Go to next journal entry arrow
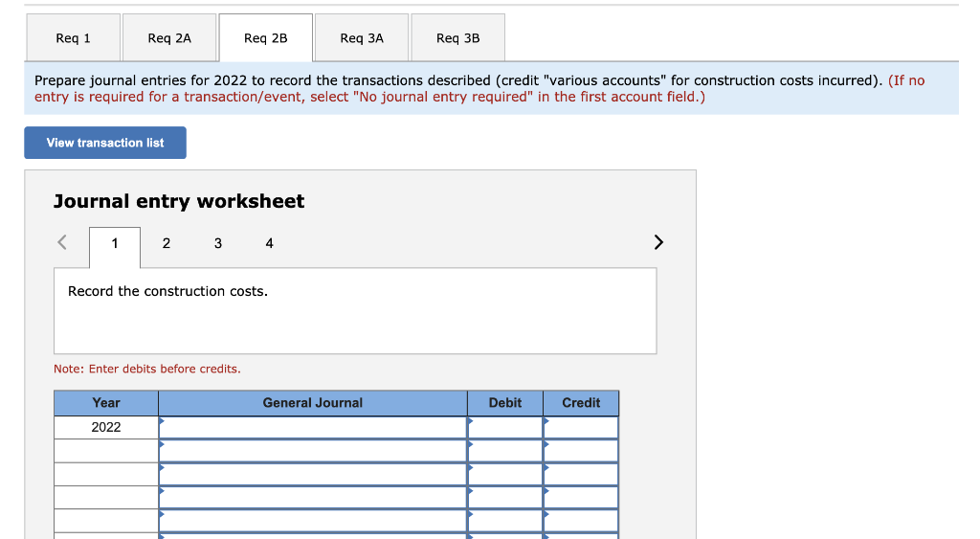Image resolution: width=980 pixels, height=539 pixels. coord(658,242)
